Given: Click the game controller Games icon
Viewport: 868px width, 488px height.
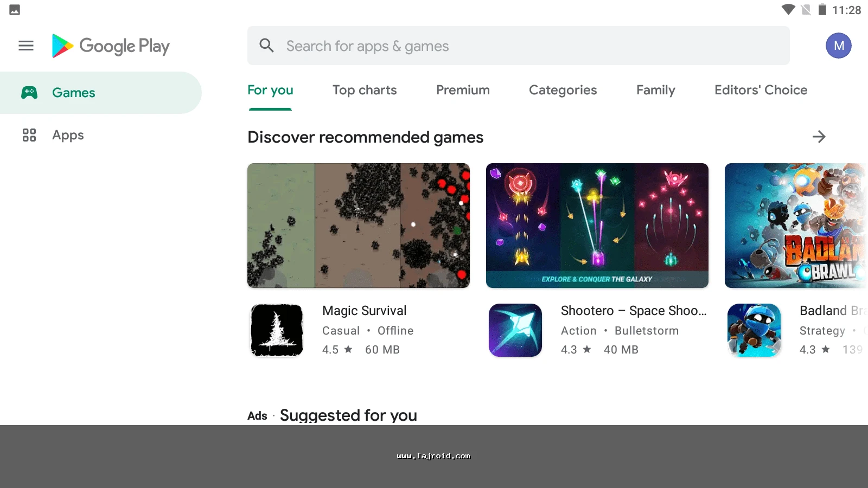Looking at the screenshot, I should [29, 93].
